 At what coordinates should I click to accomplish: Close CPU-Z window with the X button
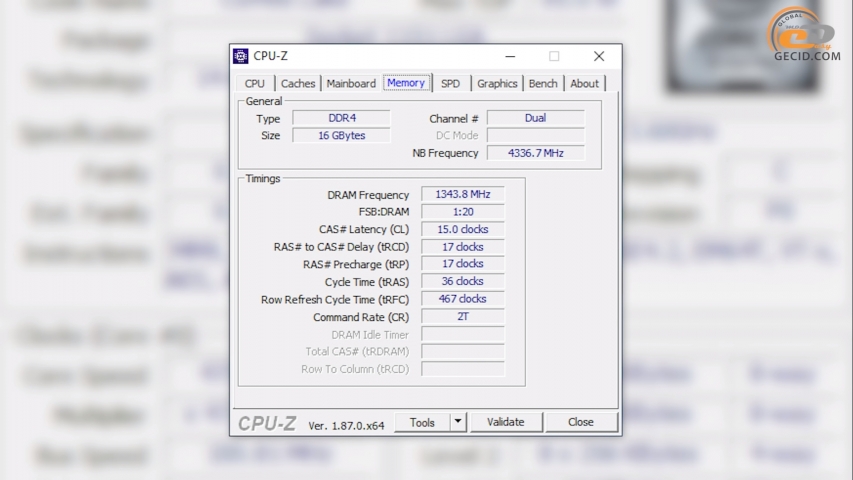pos(599,56)
